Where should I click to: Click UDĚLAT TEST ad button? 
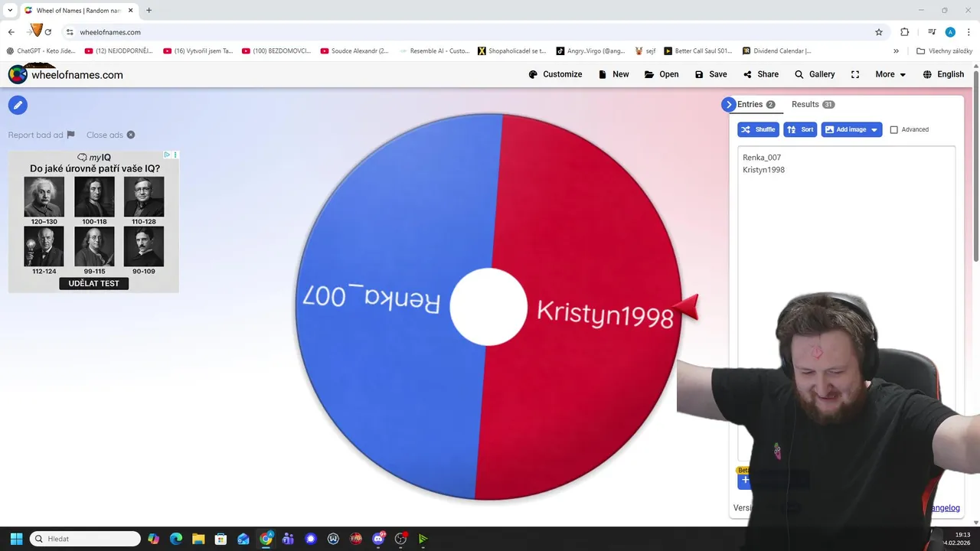click(x=93, y=283)
